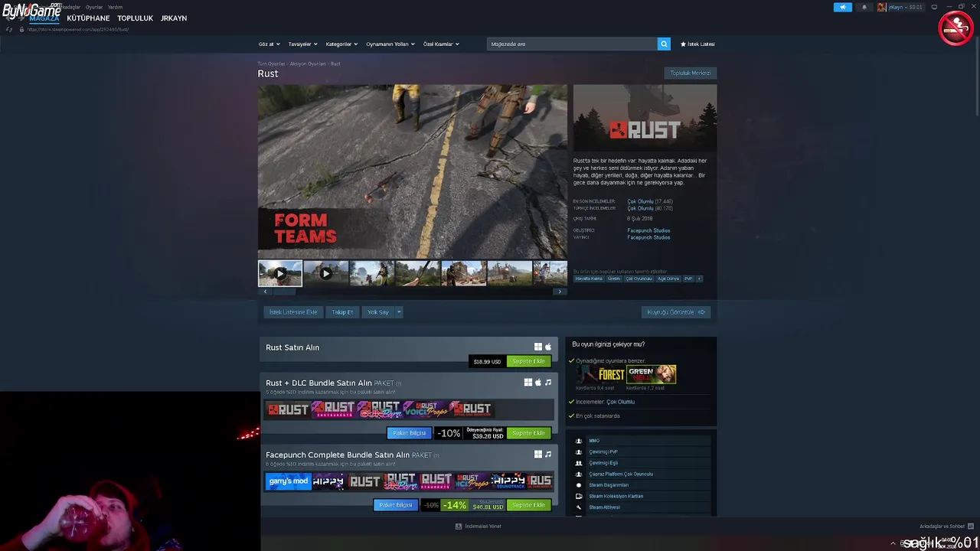Click the Takip Et button
Image resolution: width=980 pixels, height=551 pixels.
pyautogui.click(x=342, y=312)
